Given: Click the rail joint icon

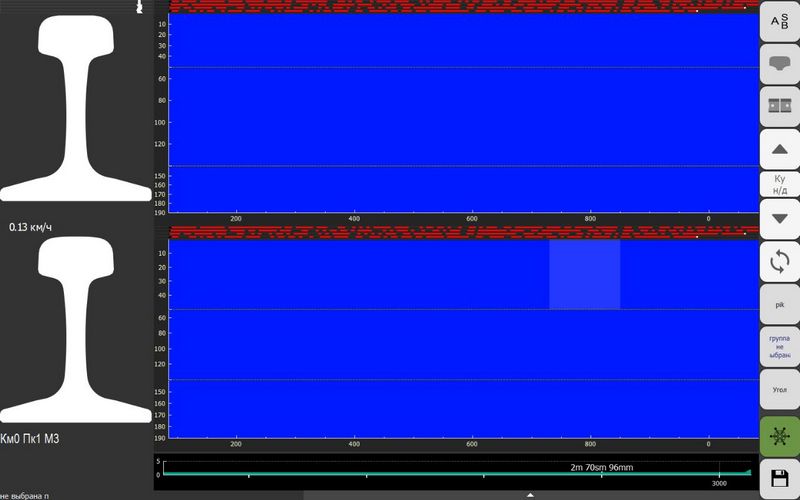Looking at the screenshot, I should [780, 106].
